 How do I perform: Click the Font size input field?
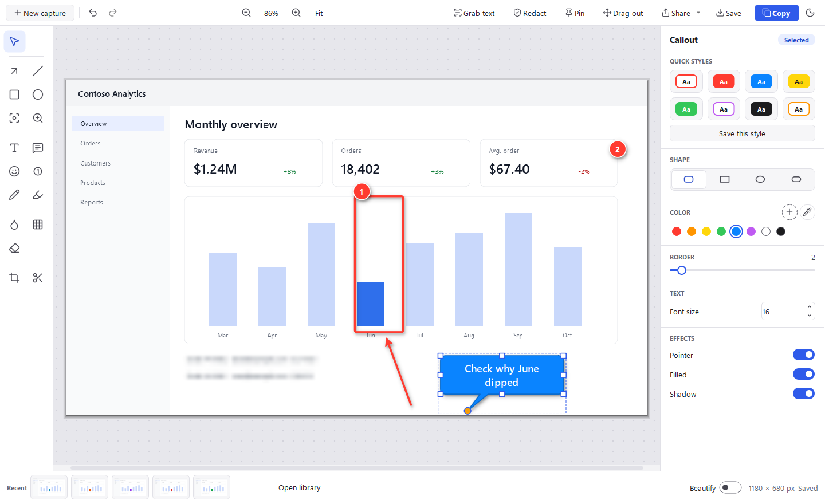[x=783, y=312]
